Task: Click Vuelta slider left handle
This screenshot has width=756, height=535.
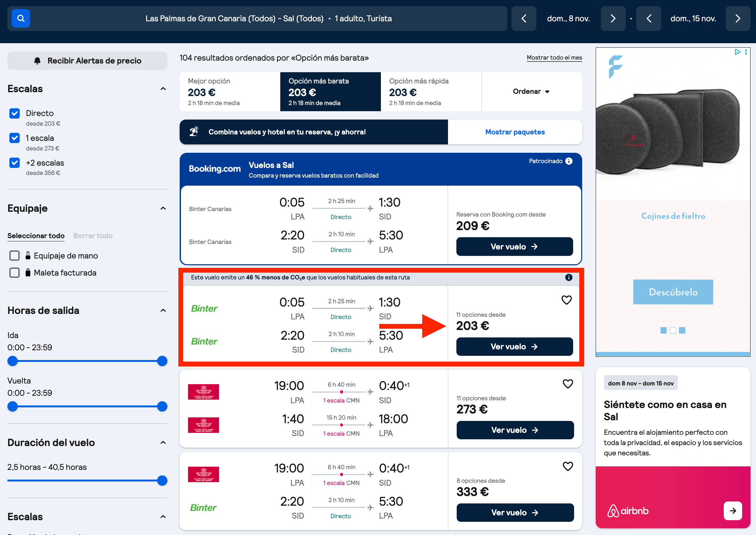Action: point(13,406)
